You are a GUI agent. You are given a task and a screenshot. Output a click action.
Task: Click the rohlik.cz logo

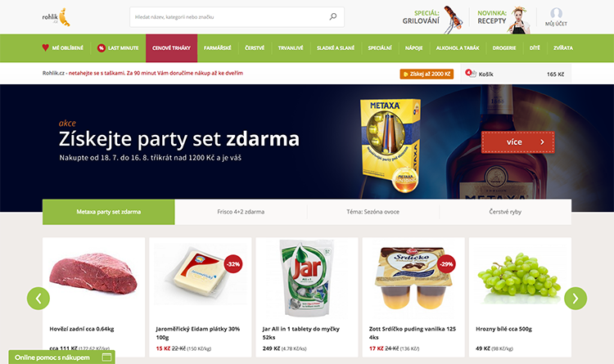point(56,17)
